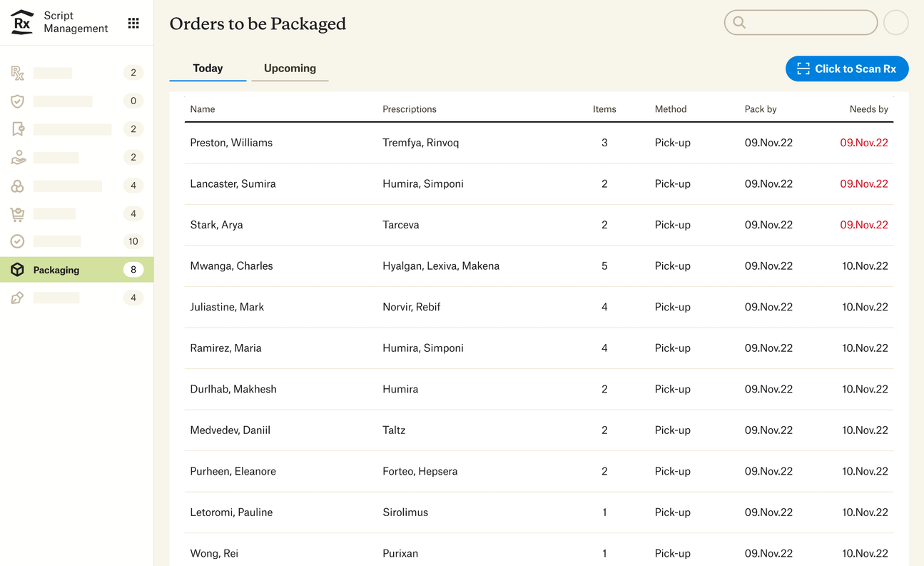Viewport: 924px width, 566px height.
Task: Click the Purixan prescription cell
Action: point(400,553)
